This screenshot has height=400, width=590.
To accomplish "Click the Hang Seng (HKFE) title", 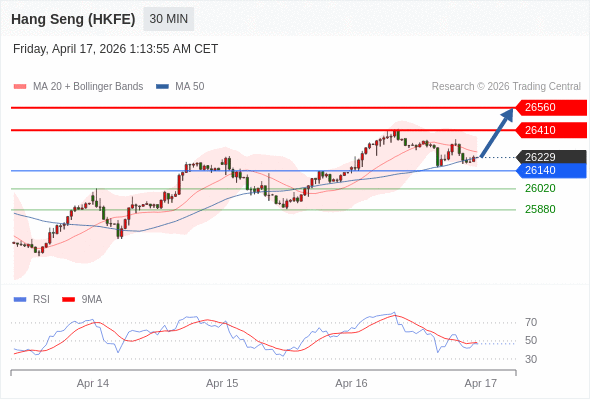I will (73, 19).
